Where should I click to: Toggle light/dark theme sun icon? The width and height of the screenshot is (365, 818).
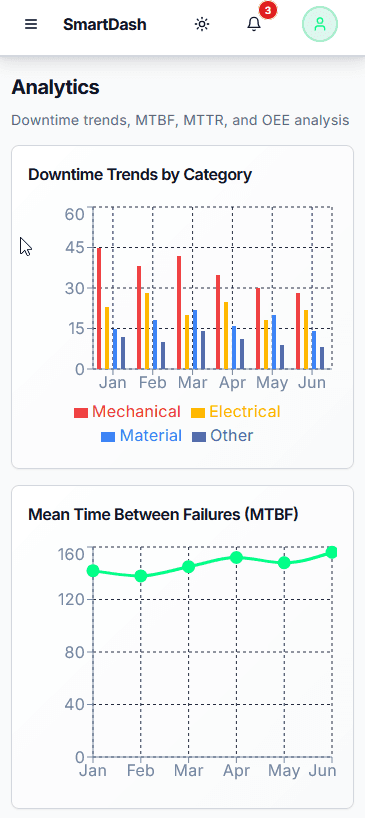click(202, 24)
